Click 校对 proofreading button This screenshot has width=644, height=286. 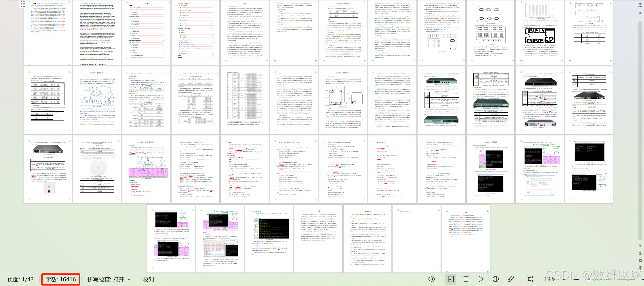tap(148, 279)
